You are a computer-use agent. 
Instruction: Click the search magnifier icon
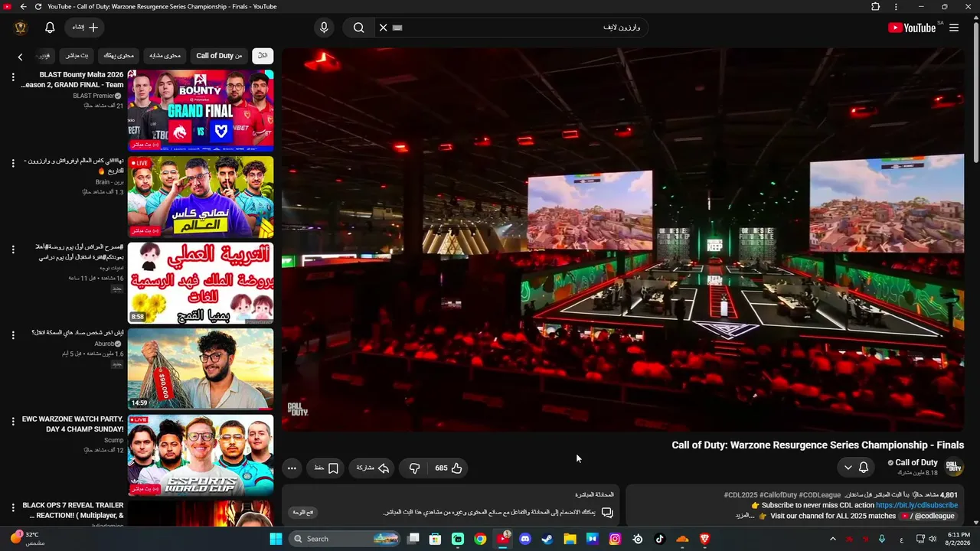point(358,28)
